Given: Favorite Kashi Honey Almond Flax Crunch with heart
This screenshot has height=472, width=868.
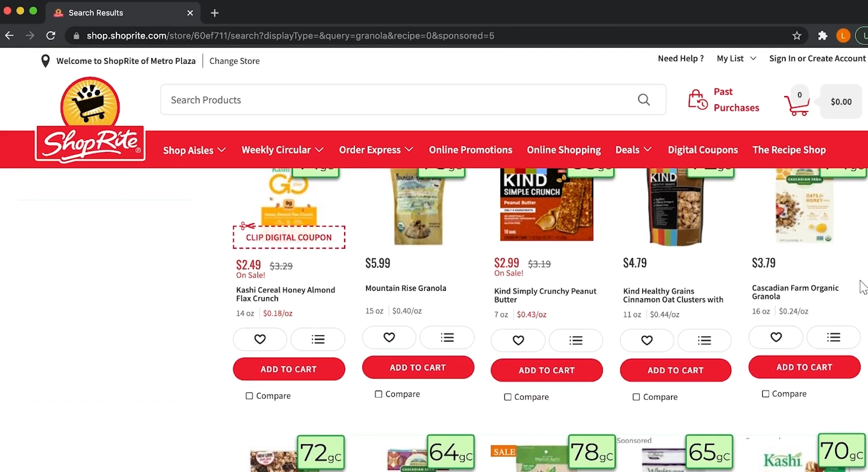Looking at the screenshot, I should click(x=260, y=339).
